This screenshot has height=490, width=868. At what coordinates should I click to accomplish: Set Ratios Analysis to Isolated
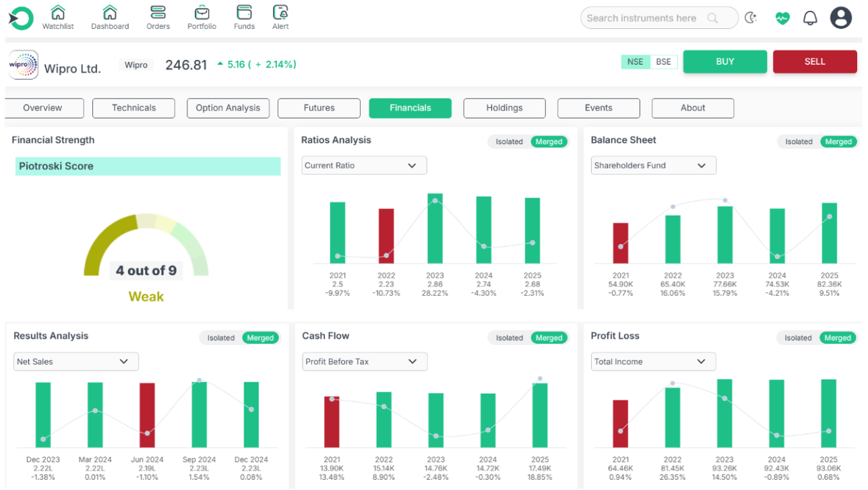point(509,142)
